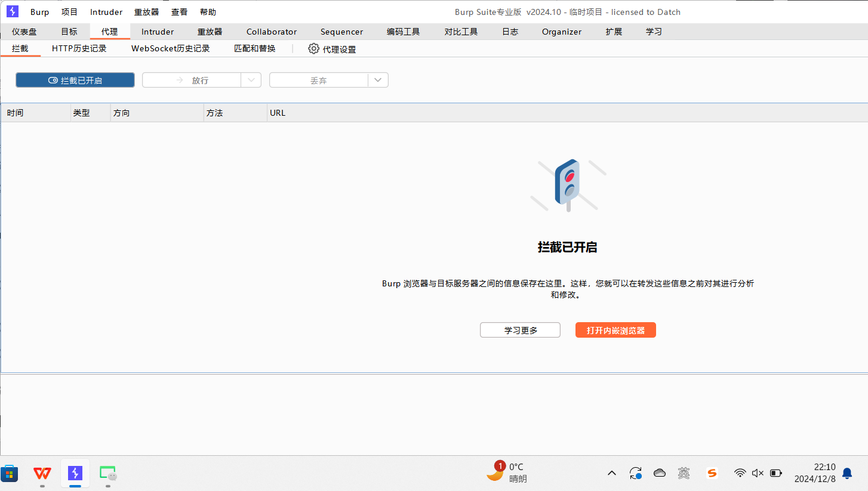
Task: Sort by the 类型 column header
Action: click(x=91, y=113)
